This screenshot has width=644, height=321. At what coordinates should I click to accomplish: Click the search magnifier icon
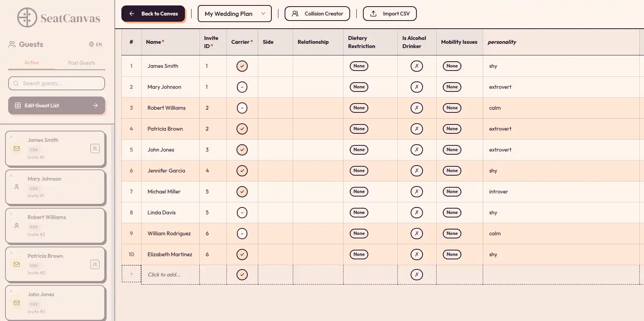(x=16, y=83)
